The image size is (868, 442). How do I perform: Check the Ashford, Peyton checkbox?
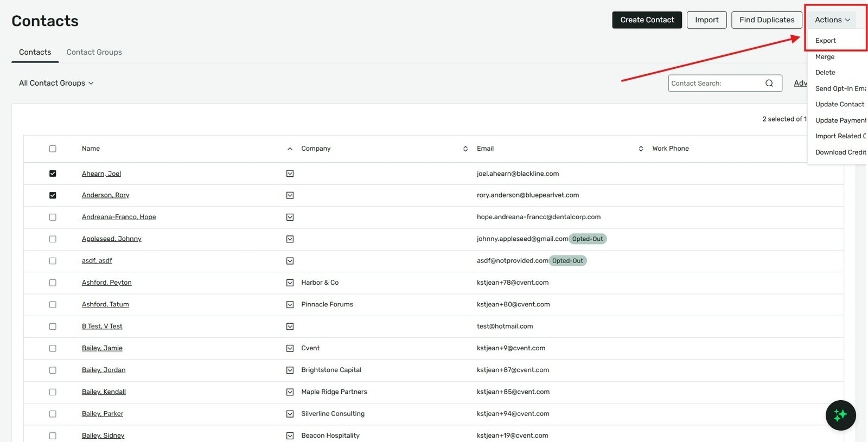pyautogui.click(x=53, y=283)
